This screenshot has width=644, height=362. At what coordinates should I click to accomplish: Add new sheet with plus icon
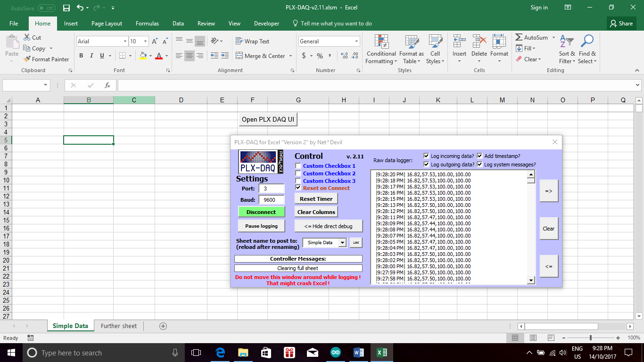pos(163,326)
